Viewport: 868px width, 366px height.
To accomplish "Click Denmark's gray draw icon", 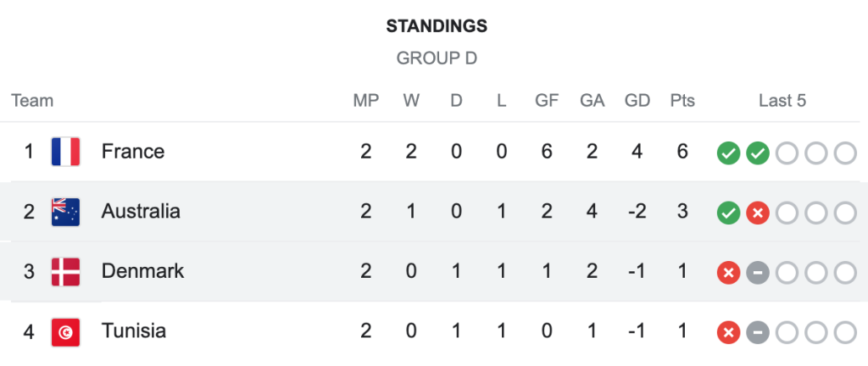I will click(x=757, y=273).
